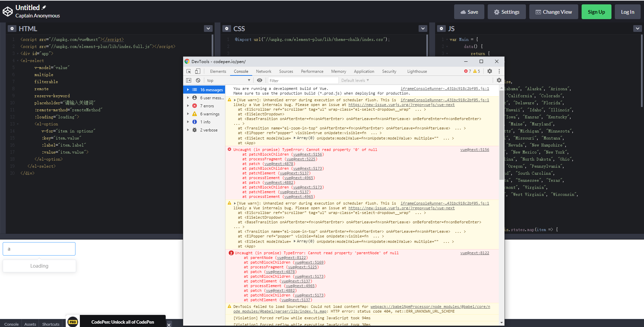
Task: Hide the console sidebar panel
Action: coord(189,80)
